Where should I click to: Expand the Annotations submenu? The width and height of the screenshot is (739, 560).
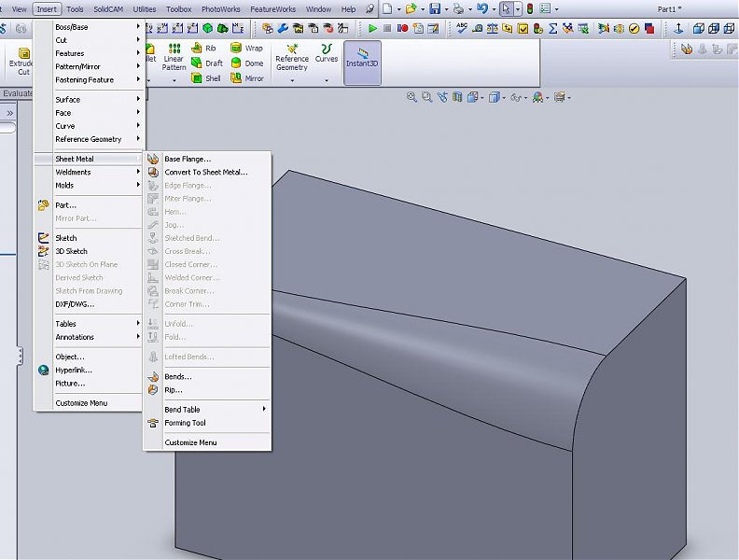[75, 337]
